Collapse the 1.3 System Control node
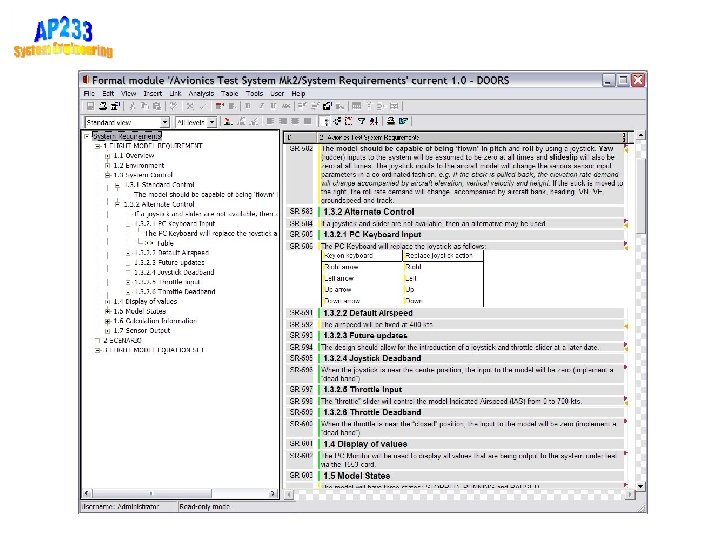Image resolution: width=720 pixels, height=540 pixels. pyautogui.click(x=107, y=175)
